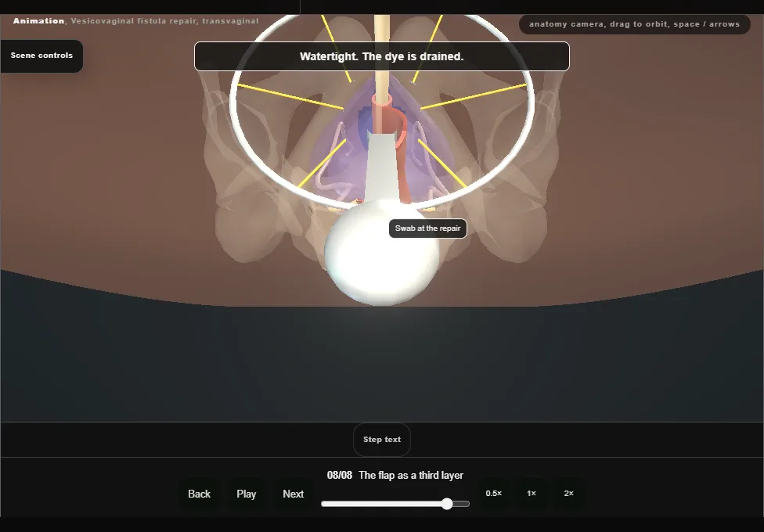
Task: Click the Animation title text
Action: click(38, 21)
